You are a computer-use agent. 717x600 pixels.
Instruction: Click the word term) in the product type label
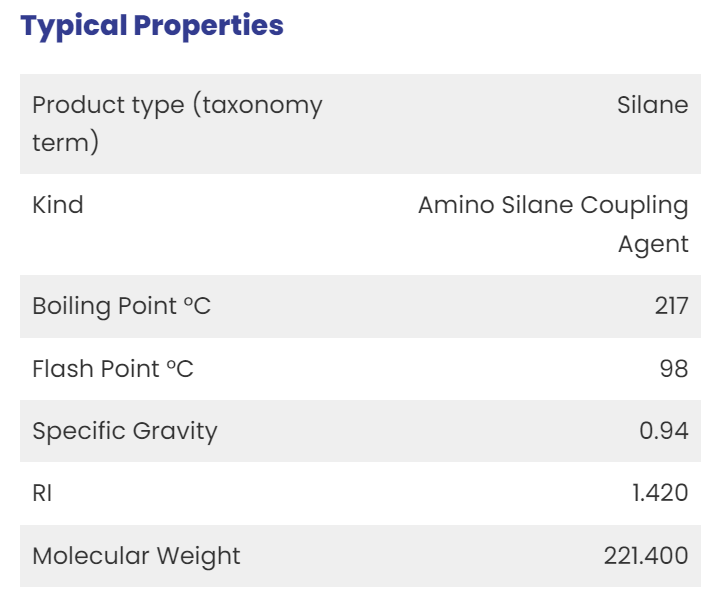tap(65, 142)
